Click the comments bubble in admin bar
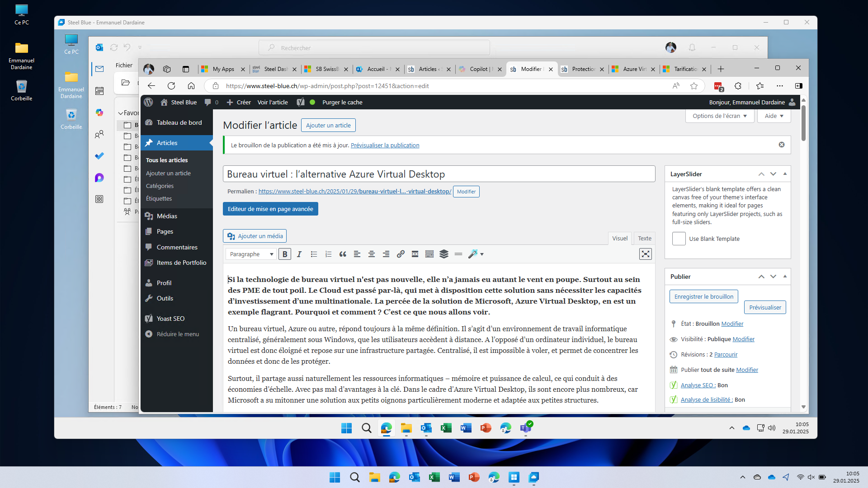This screenshot has height=488, width=868. click(211, 103)
